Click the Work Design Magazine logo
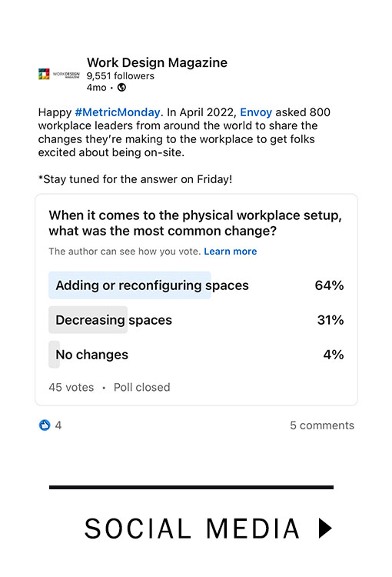392x577 pixels. [59, 74]
